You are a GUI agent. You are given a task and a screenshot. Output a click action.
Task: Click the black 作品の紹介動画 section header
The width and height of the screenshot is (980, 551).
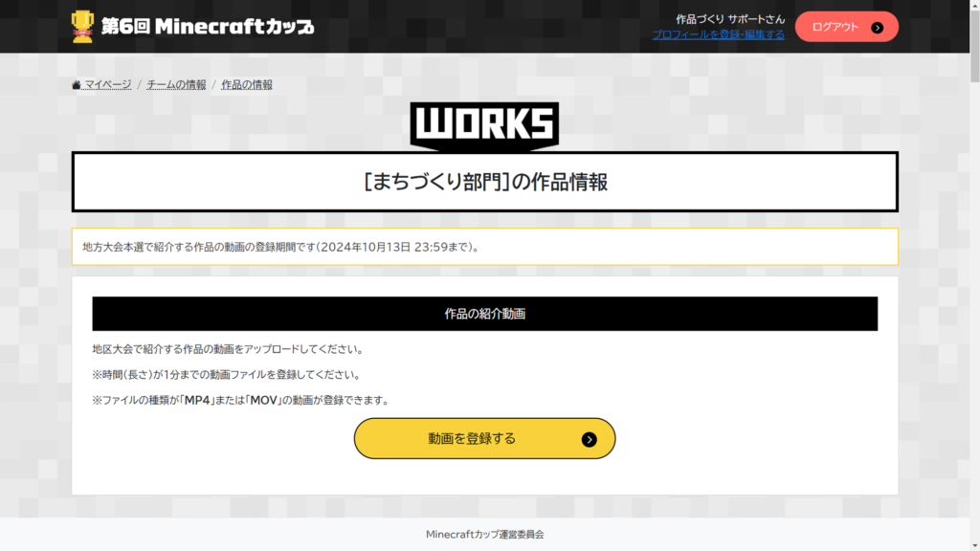(x=484, y=314)
